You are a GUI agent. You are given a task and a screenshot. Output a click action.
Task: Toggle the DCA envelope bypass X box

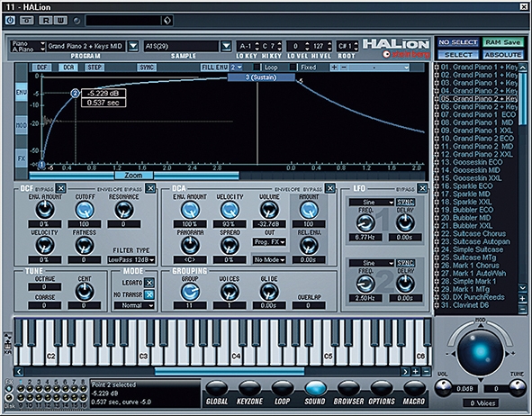tap(329, 188)
